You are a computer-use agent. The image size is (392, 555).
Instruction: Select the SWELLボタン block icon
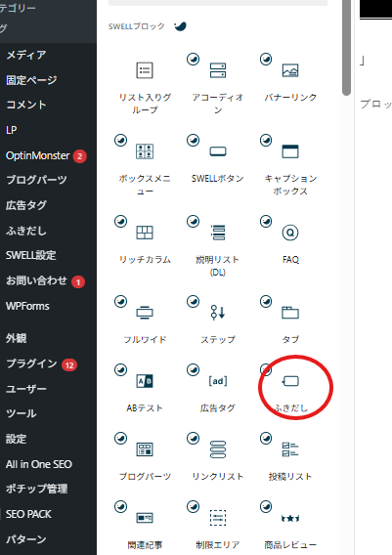(x=218, y=151)
